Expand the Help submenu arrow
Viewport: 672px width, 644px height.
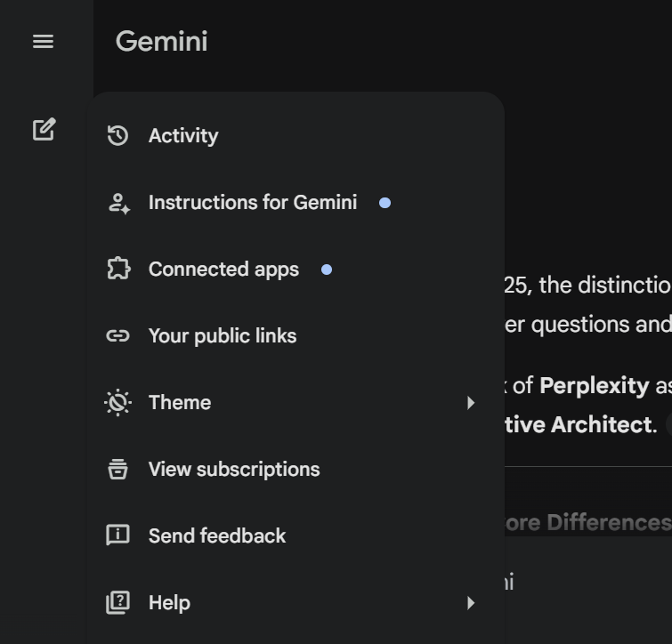471,603
